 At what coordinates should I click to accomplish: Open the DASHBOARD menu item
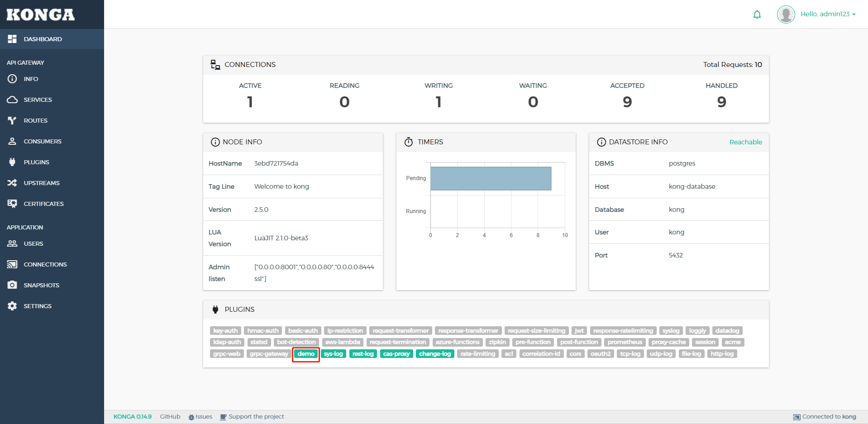point(52,39)
